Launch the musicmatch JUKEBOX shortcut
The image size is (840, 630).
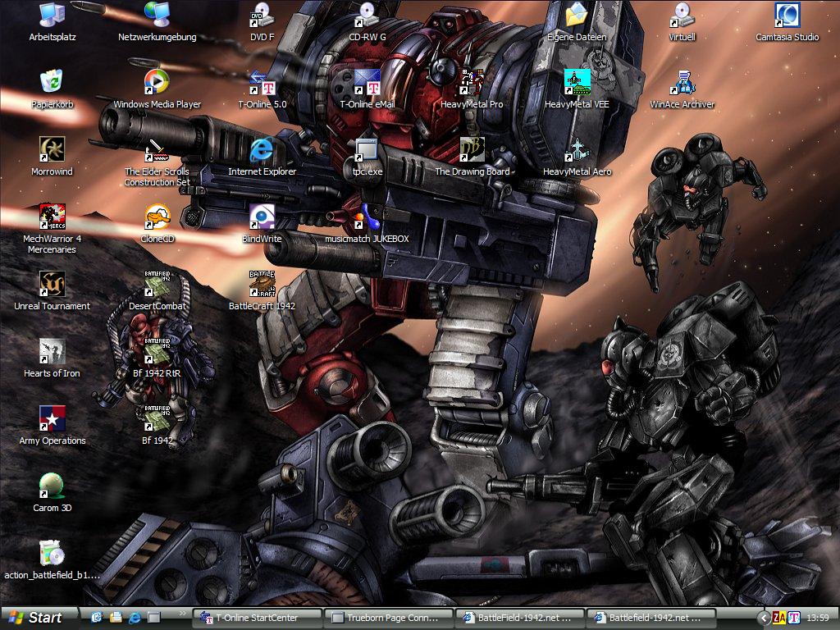(x=367, y=224)
